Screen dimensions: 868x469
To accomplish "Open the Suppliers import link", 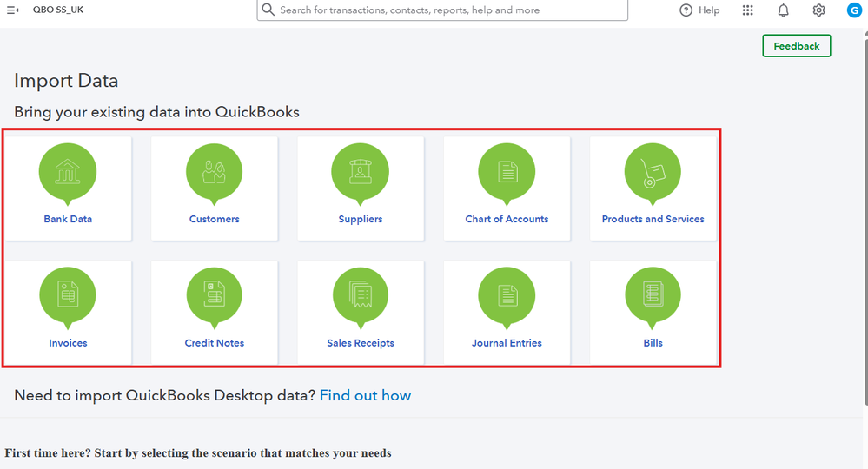I will click(x=361, y=219).
